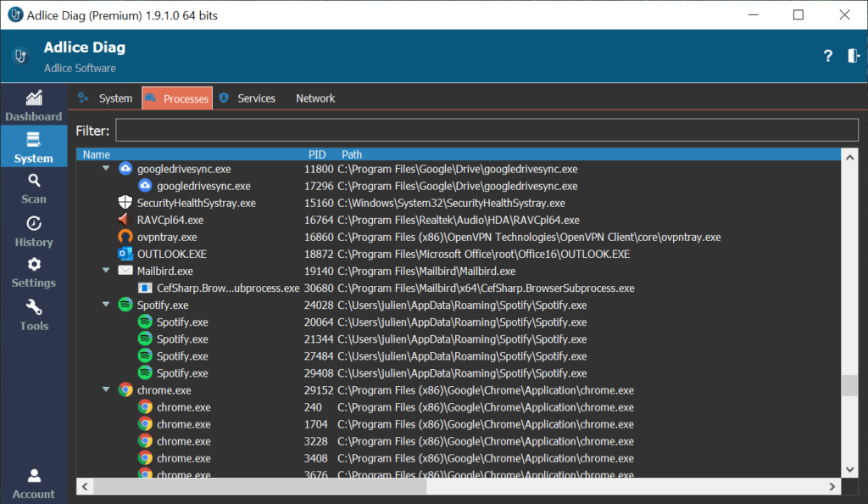Open the Scan section in sidebar

tap(34, 188)
